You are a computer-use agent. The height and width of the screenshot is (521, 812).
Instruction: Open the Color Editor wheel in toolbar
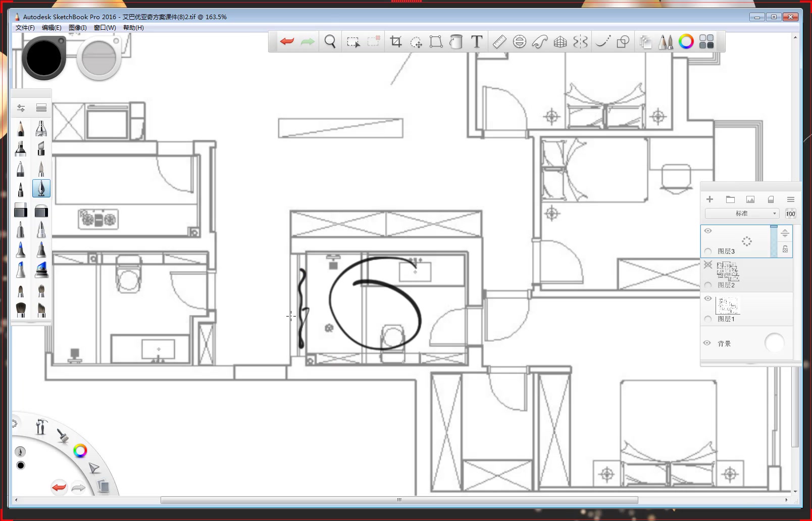(686, 41)
